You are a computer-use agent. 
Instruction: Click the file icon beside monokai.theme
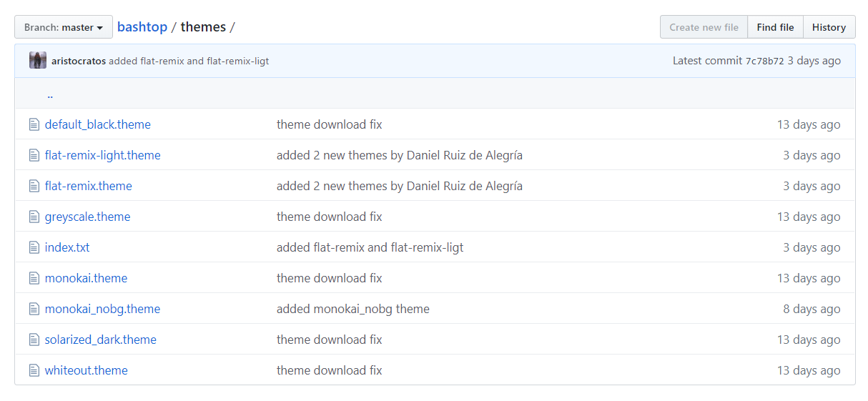tap(34, 278)
